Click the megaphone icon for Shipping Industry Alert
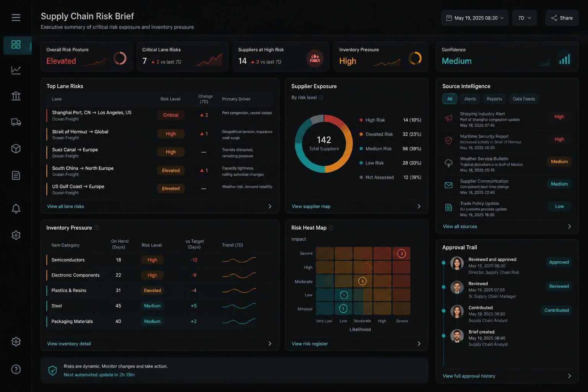This screenshot has height=392, width=588. pos(449,118)
